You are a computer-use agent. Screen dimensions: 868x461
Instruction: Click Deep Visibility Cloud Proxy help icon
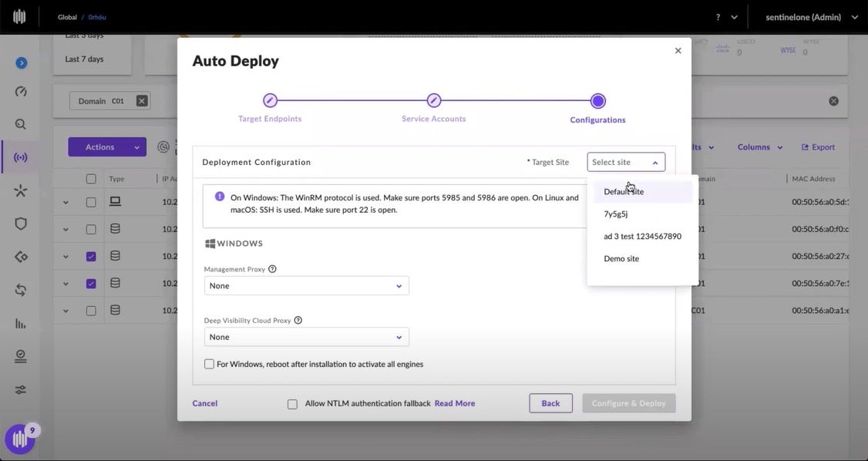point(298,320)
